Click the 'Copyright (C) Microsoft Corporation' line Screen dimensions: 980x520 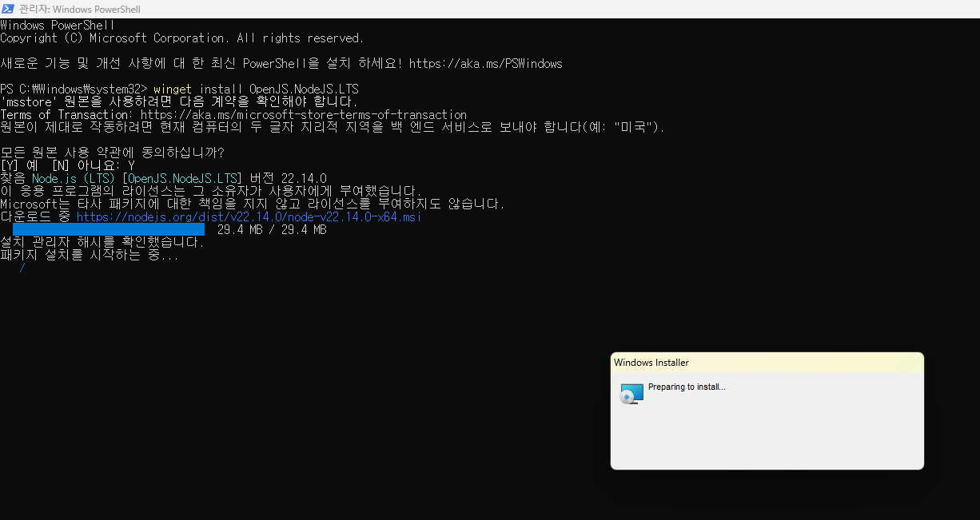pos(182,38)
